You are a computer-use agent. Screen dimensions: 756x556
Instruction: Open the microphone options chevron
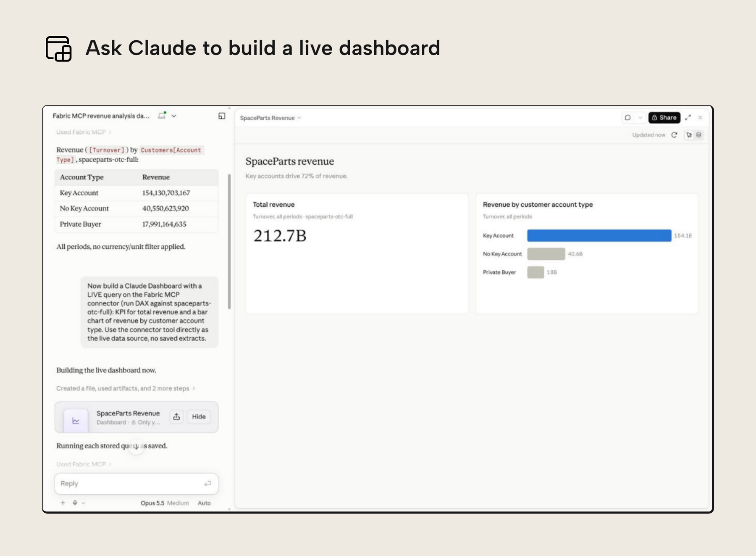(84, 503)
